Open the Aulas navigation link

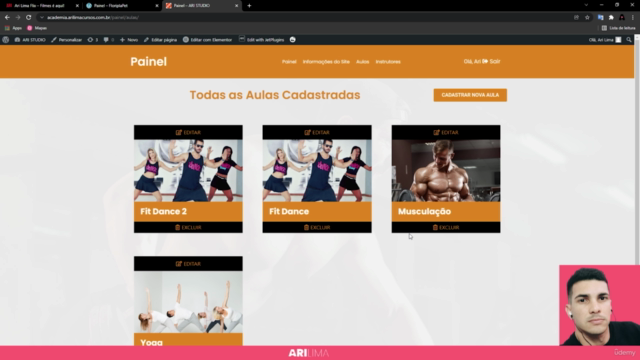click(362, 62)
